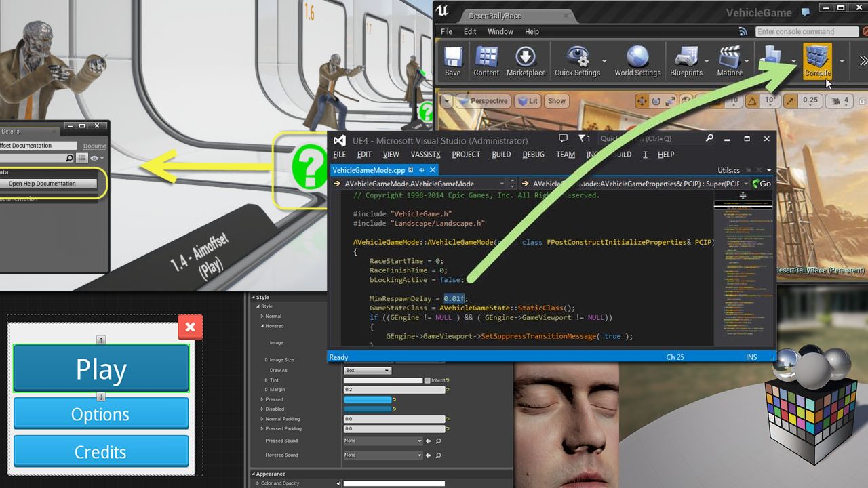Image resolution: width=868 pixels, height=488 pixels.
Task: Click the Show viewport button
Action: tap(556, 101)
